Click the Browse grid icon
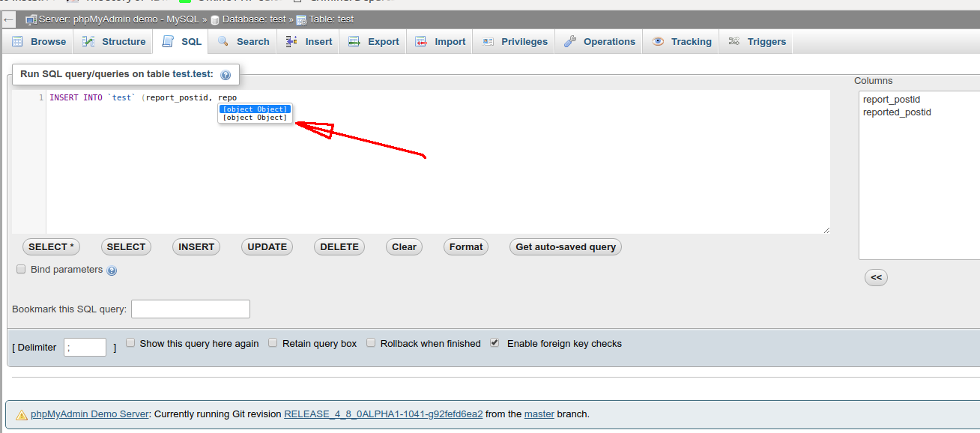The width and height of the screenshot is (980, 433). (17, 42)
